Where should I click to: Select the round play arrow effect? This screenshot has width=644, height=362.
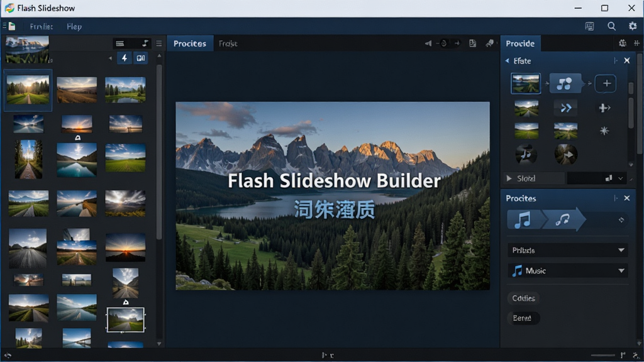(565, 155)
